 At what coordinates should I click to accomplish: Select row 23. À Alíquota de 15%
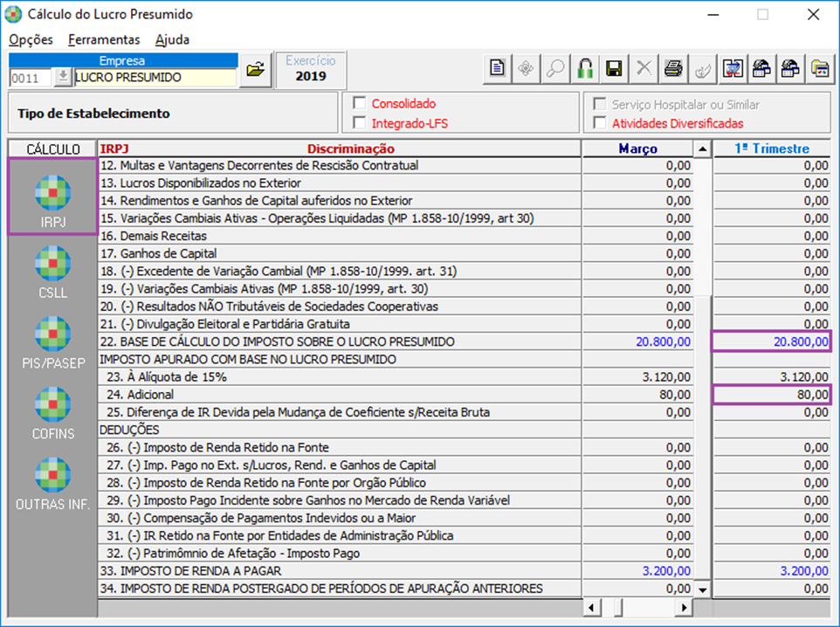340,377
